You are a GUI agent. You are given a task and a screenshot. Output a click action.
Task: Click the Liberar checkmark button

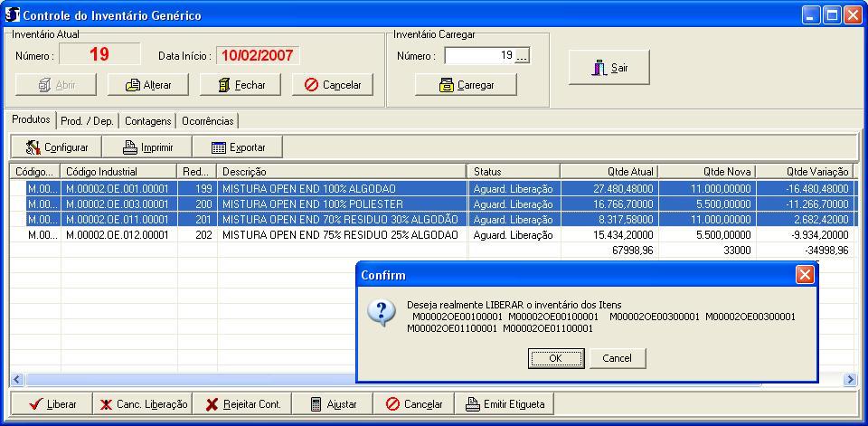52,404
